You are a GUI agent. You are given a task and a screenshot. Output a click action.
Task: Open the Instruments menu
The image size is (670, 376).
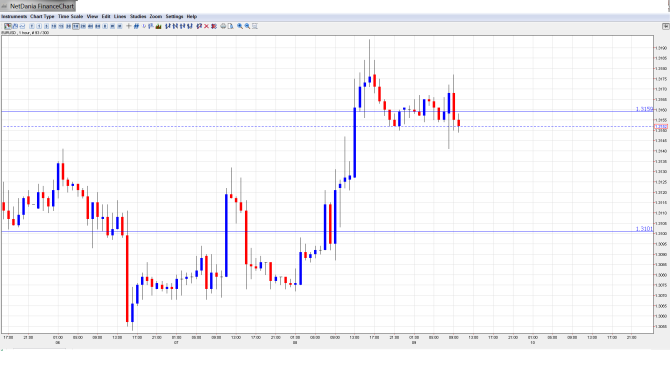14,17
